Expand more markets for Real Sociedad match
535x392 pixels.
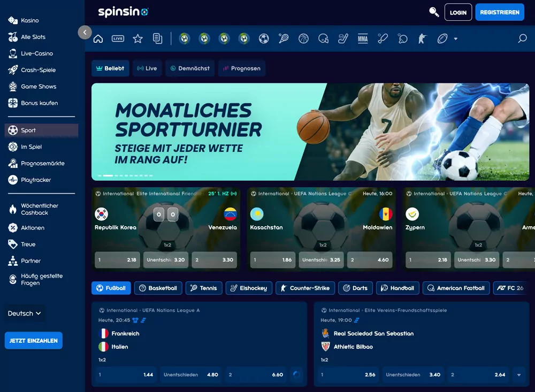coord(519,374)
